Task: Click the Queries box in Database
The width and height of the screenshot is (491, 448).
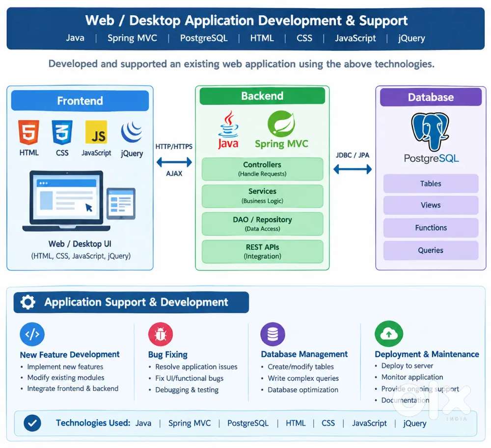Action: (x=431, y=250)
